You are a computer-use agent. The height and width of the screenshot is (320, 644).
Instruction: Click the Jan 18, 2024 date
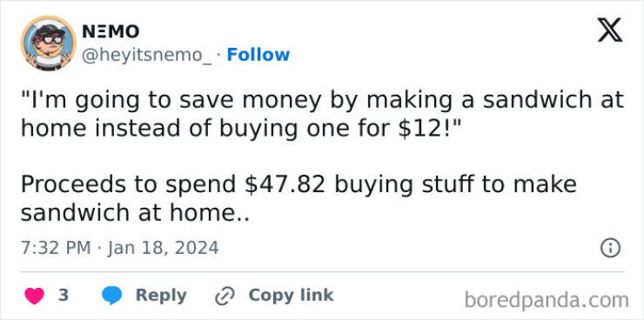[164, 248]
